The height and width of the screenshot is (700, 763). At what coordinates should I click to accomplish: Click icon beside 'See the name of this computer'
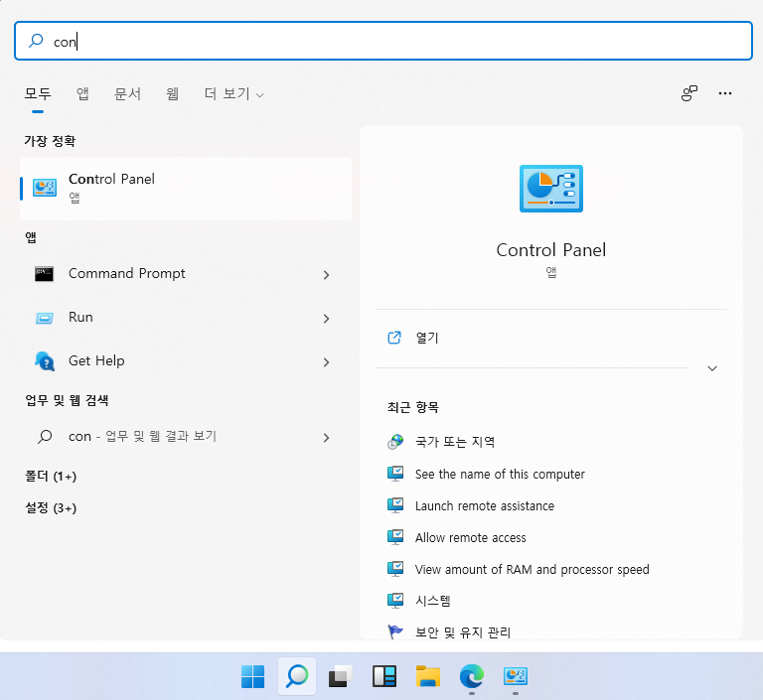(395, 474)
